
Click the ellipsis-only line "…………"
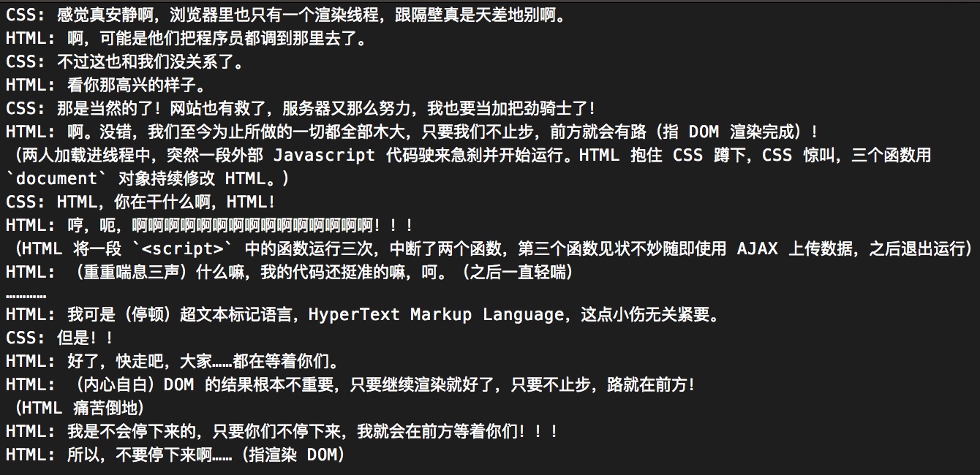click(x=26, y=294)
